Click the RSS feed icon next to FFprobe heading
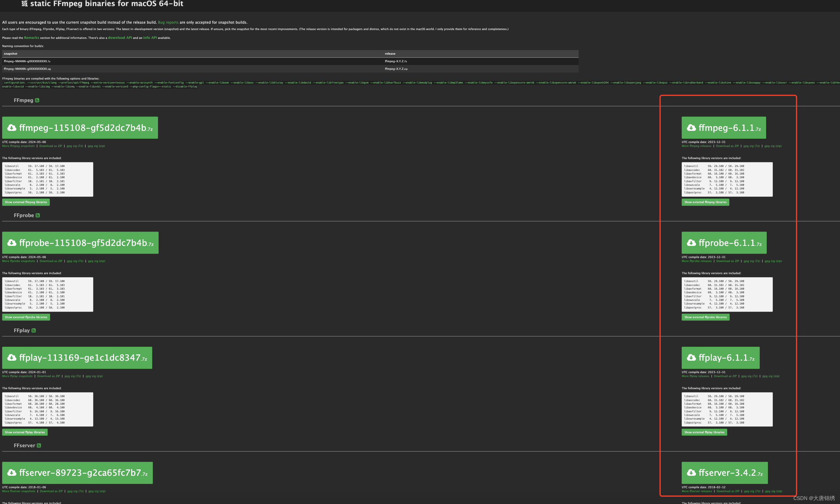This screenshot has height=504, width=840. coord(38,215)
